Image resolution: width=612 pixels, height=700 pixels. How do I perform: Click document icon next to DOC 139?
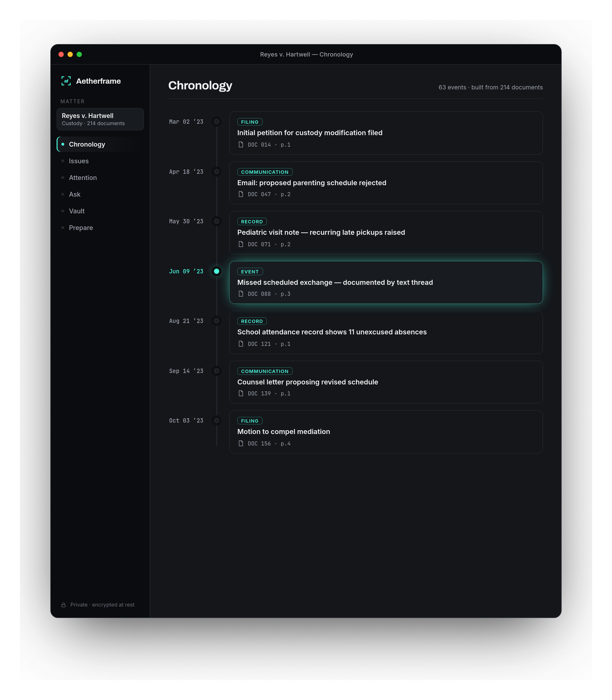point(241,393)
